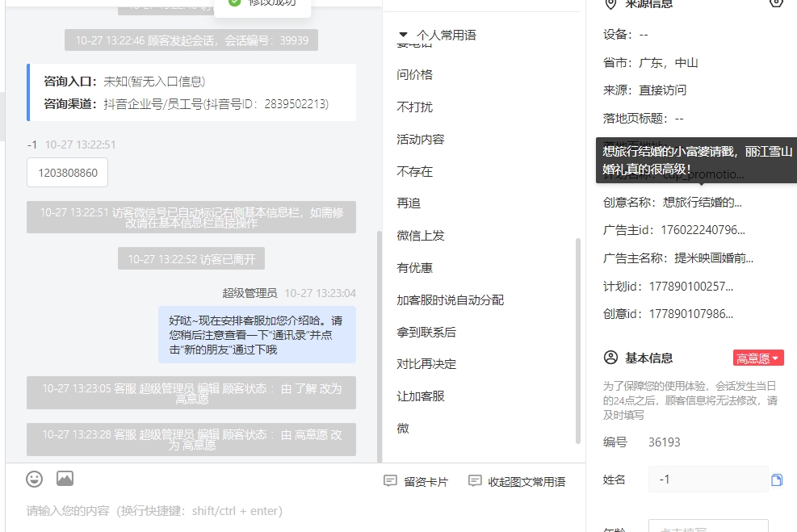Copy the name field value icon
The height and width of the screenshot is (532, 797).
tap(777, 480)
